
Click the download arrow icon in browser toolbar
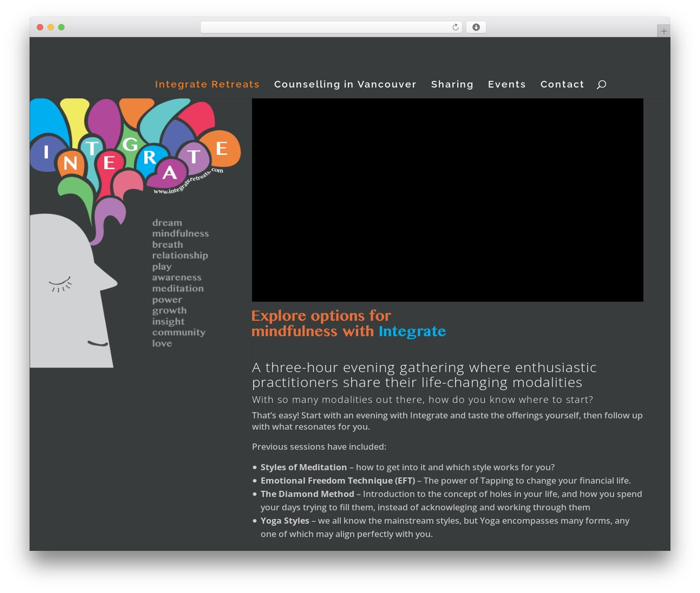point(476,27)
